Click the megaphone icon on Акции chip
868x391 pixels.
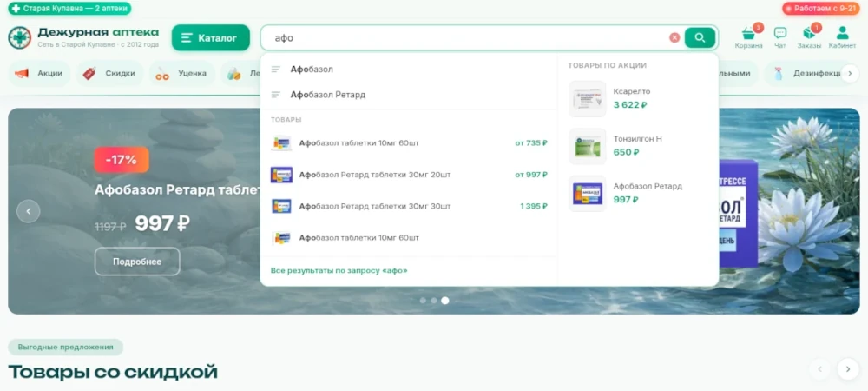tap(21, 73)
